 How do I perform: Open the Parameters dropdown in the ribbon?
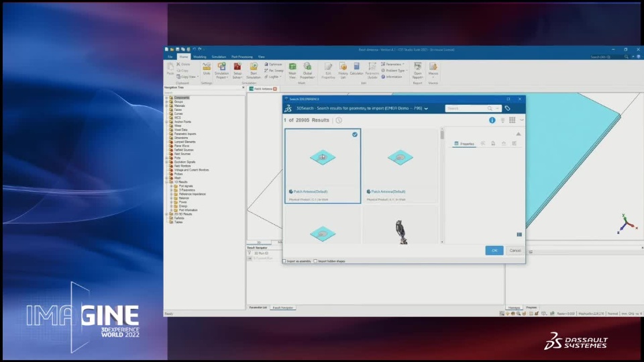point(392,64)
